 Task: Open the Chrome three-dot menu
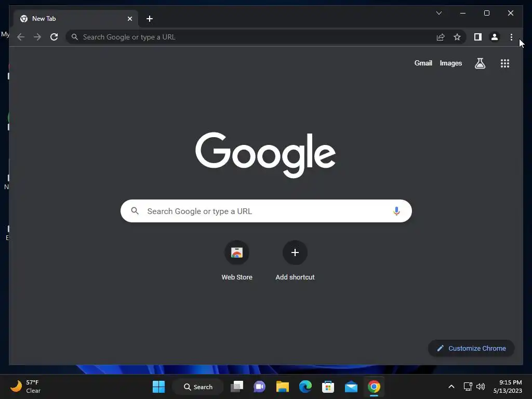[x=511, y=37]
